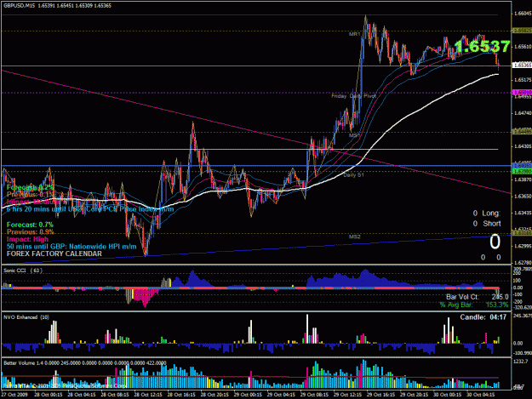532x399 pixels.
Task: Select the MS2 level label
Action: [x=355, y=237]
